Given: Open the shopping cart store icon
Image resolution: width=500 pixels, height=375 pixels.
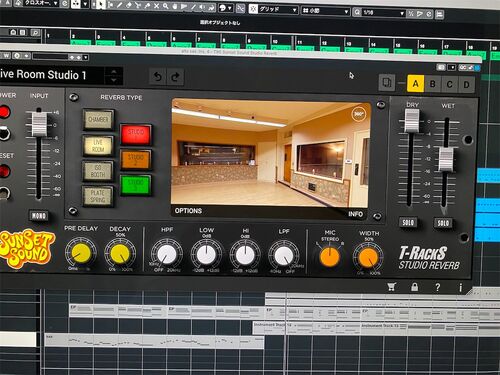Looking at the screenshot, I should tap(392, 287).
